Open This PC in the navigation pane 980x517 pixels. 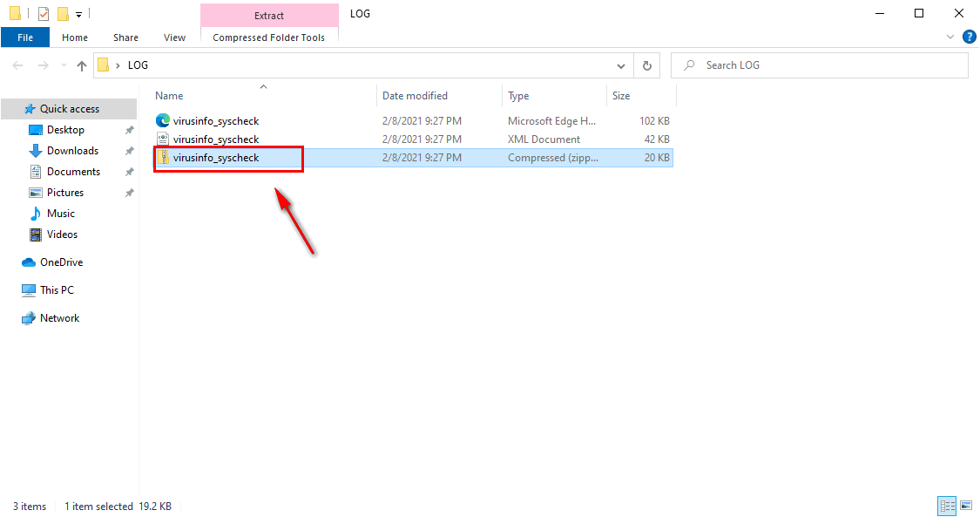pos(57,290)
